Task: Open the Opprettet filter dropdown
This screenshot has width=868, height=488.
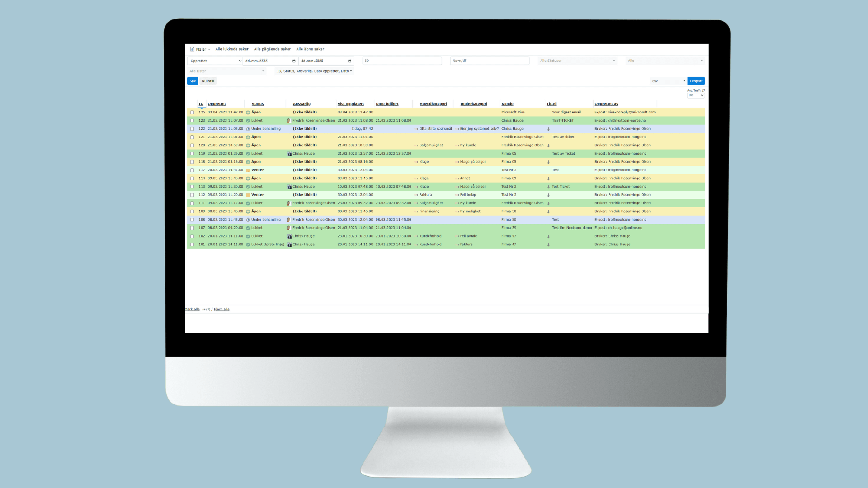Action: click(x=214, y=61)
